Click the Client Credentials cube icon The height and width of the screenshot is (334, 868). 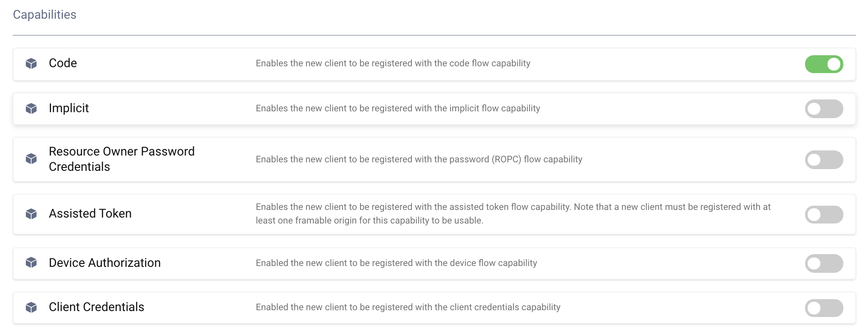pyautogui.click(x=31, y=307)
